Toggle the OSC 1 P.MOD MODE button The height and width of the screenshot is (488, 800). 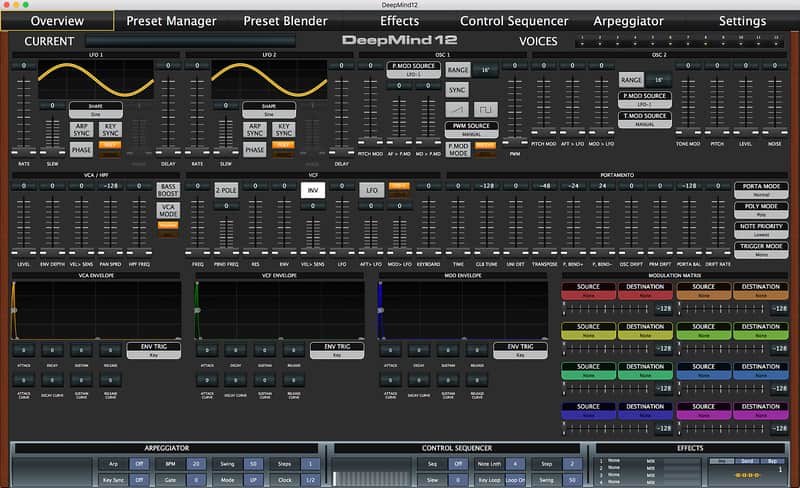(458, 150)
